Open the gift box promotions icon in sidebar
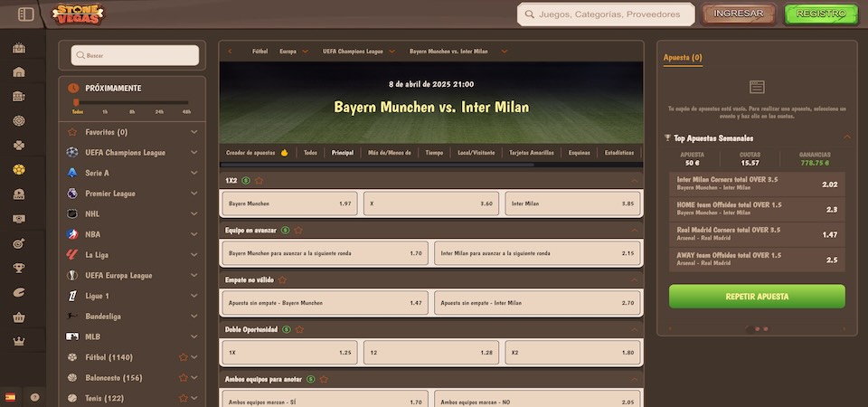The width and height of the screenshot is (868, 407). coord(19,48)
